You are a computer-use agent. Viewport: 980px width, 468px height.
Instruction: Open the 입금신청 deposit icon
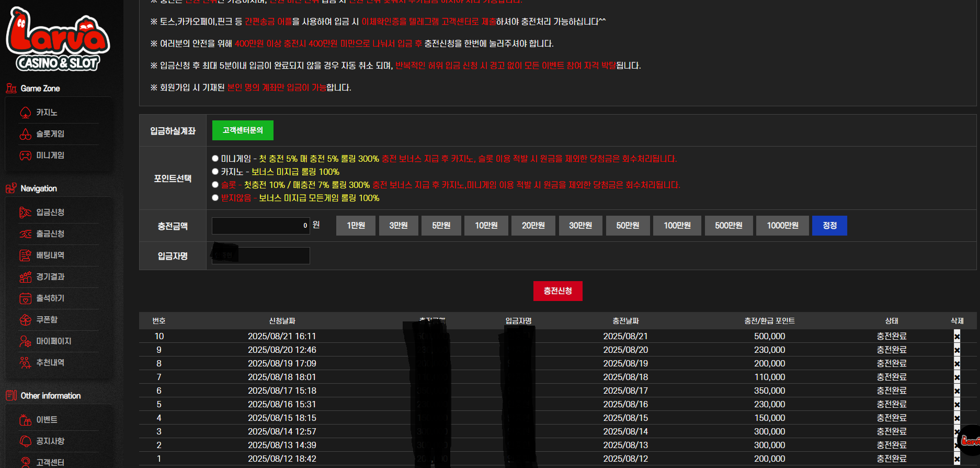point(26,213)
